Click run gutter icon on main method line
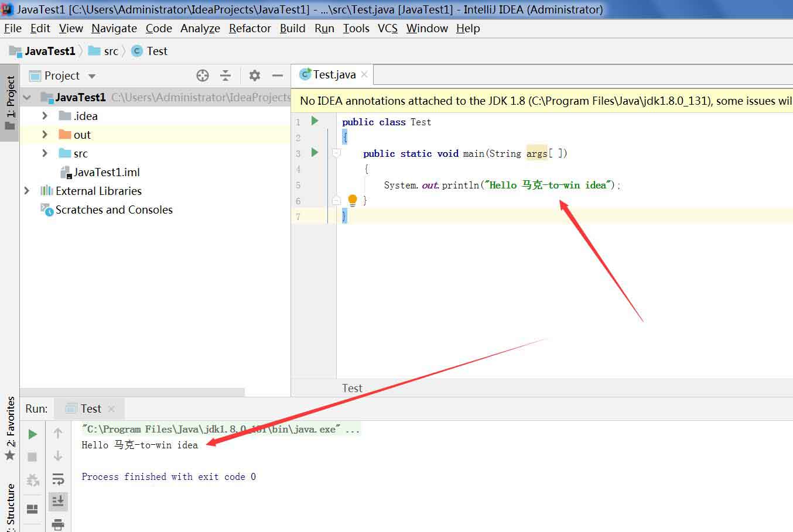 pyautogui.click(x=315, y=152)
